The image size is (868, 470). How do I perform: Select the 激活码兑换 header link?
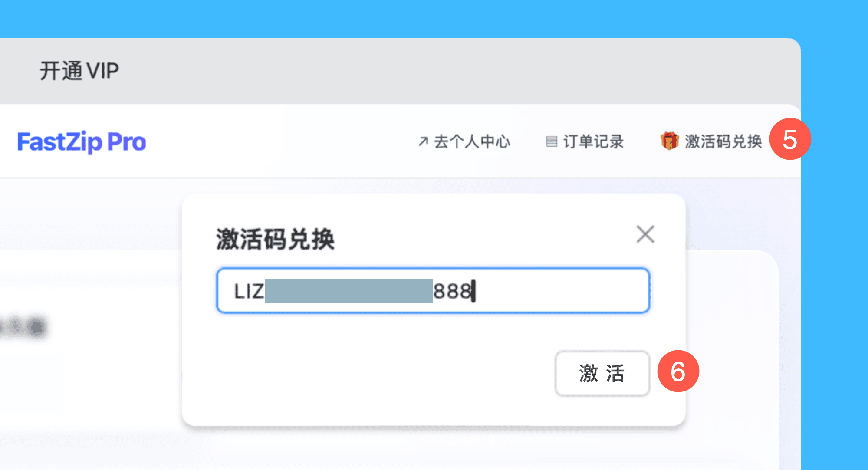711,141
